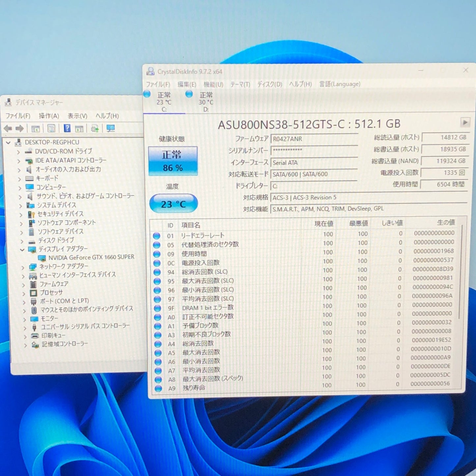The width and height of the screenshot is (476, 476).
Task: Click the next disk arrow button
Action: [x=465, y=123]
